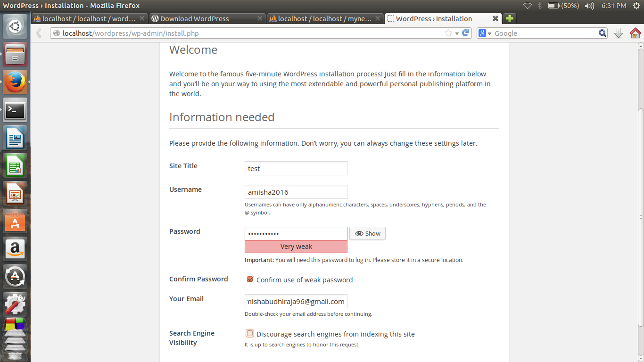
Task: Open LibreOffice Calc from the launcher
Action: tap(16, 166)
